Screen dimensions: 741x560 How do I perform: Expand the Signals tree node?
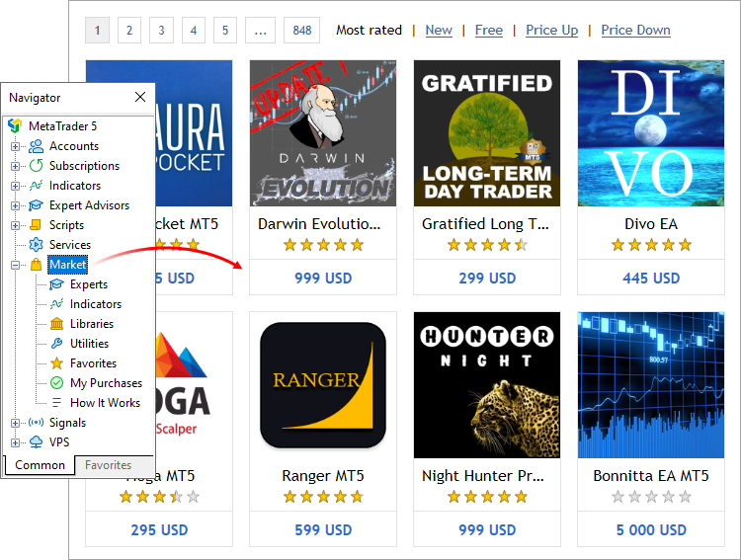(x=16, y=423)
